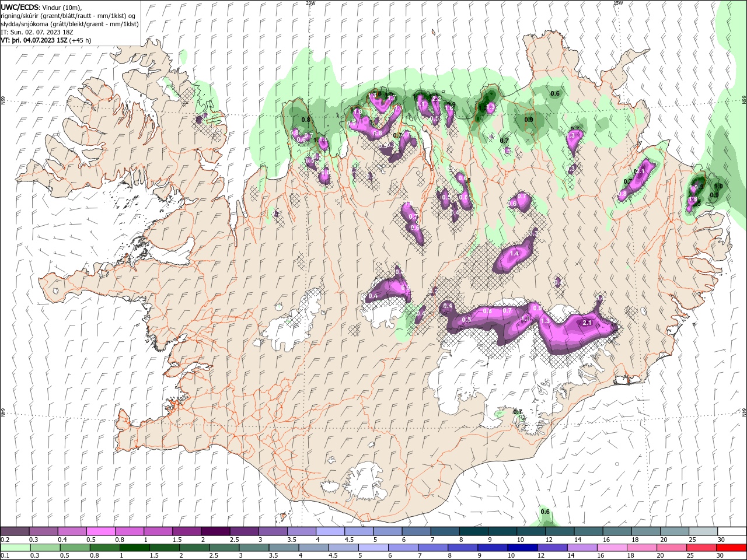The image size is (747, 560).
Task: Click the 15W longitude label at top
Action: coord(618,3)
